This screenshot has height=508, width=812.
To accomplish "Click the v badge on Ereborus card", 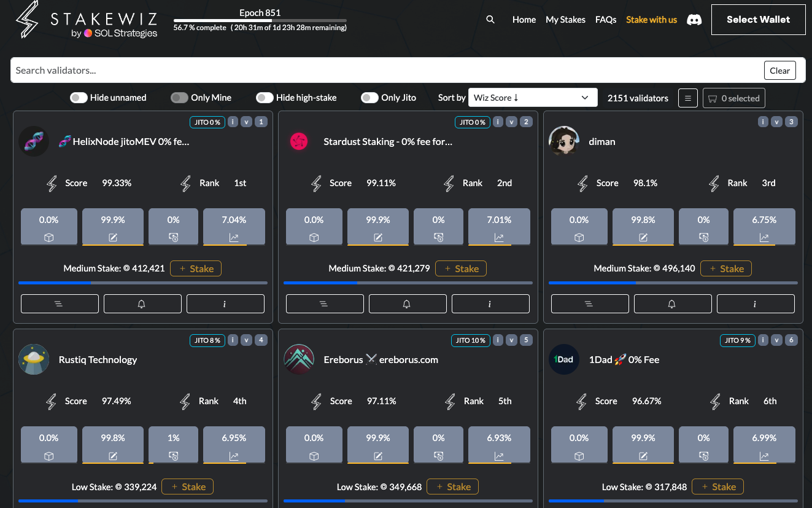I will click(x=511, y=340).
